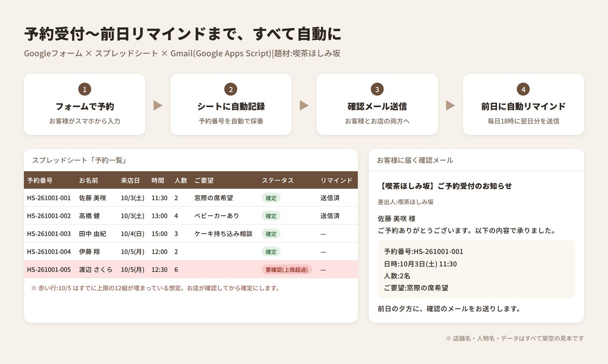
Task: Select reservation number HS-261001-002
Action: (x=49, y=216)
